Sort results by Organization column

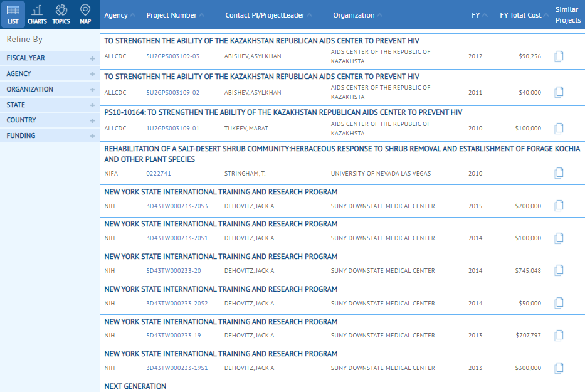pos(357,15)
